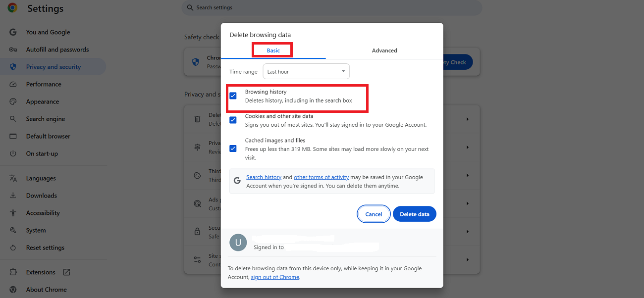This screenshot has width=644, height=298.
Task: Click the sign out of Chrome link
Action: point(275,277)
